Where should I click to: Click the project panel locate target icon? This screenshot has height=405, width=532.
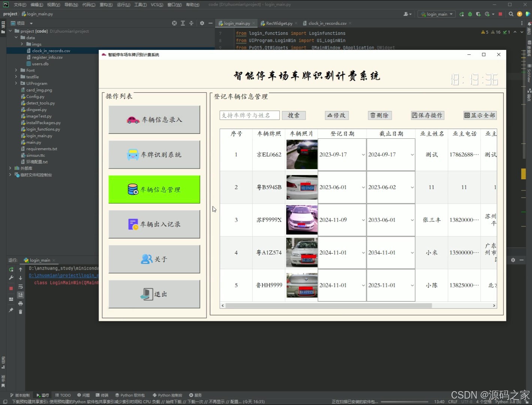coord(174,23)
